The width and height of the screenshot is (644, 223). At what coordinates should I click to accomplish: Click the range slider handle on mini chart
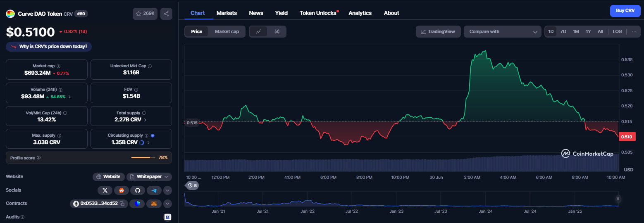pyautogui.click(x=618, y=199)
